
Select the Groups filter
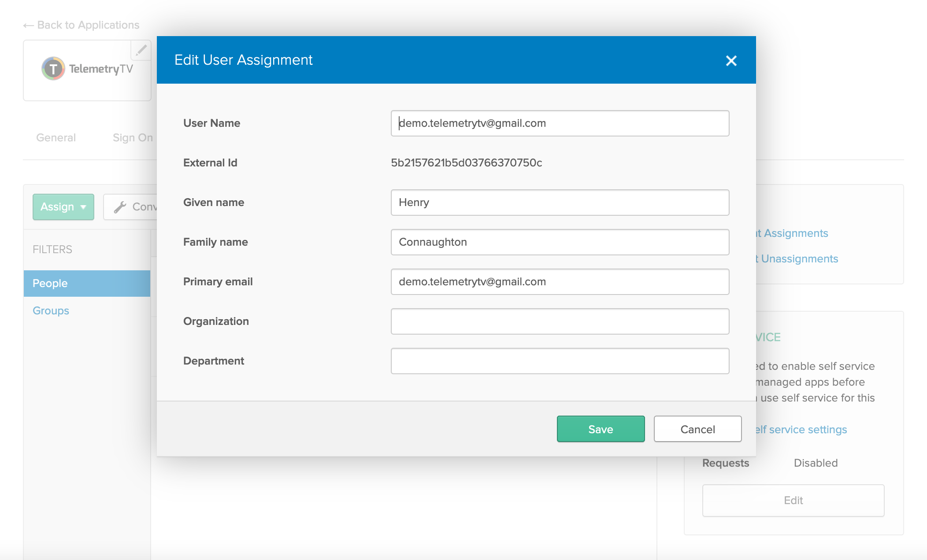point(51,311)
